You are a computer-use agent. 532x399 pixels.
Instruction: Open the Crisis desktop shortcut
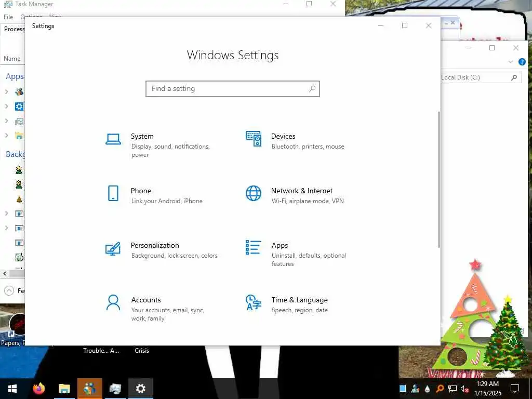(142, 351)
